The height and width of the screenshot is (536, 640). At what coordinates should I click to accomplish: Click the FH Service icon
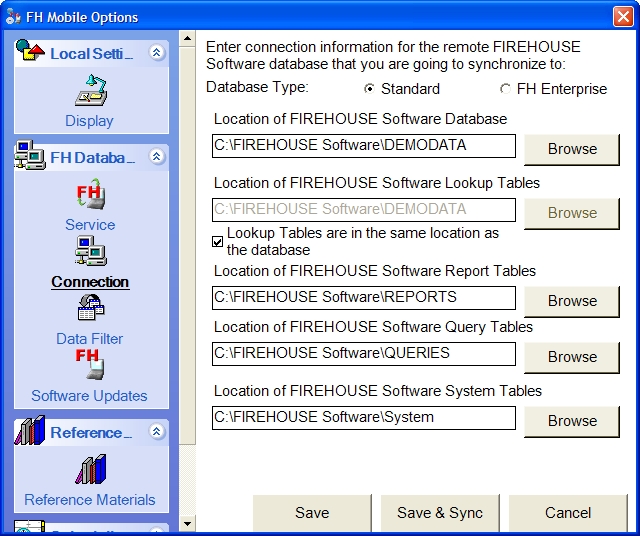tap(90, 194)
